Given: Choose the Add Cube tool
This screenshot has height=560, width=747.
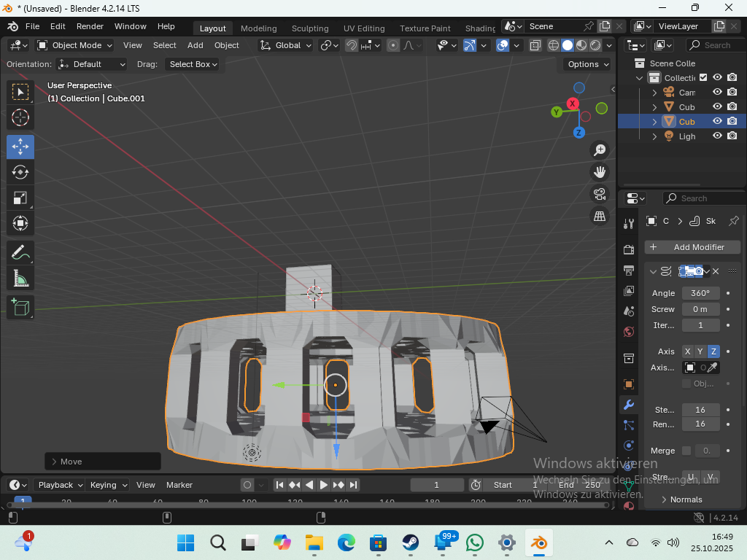Looking at the screenshot, I should pos(20,307).
